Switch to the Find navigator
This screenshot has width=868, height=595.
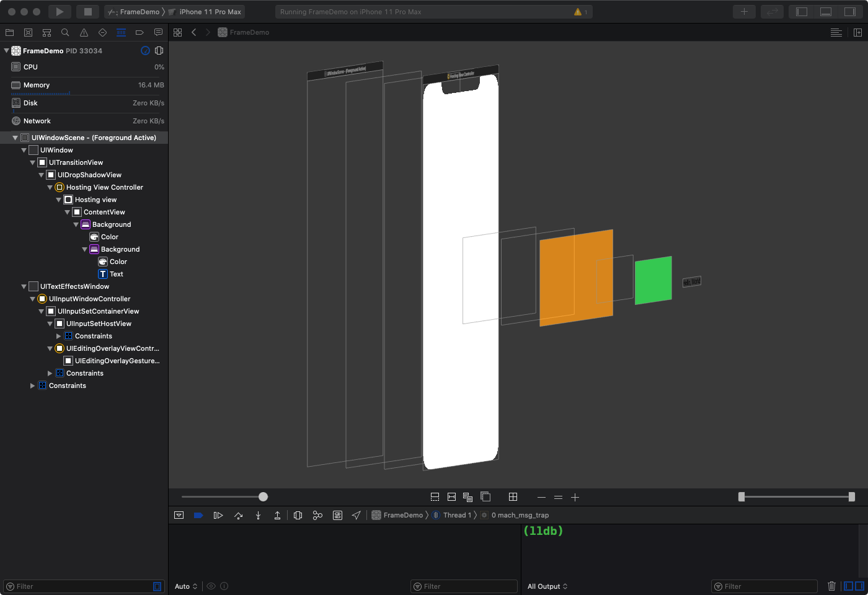[65, 32]
